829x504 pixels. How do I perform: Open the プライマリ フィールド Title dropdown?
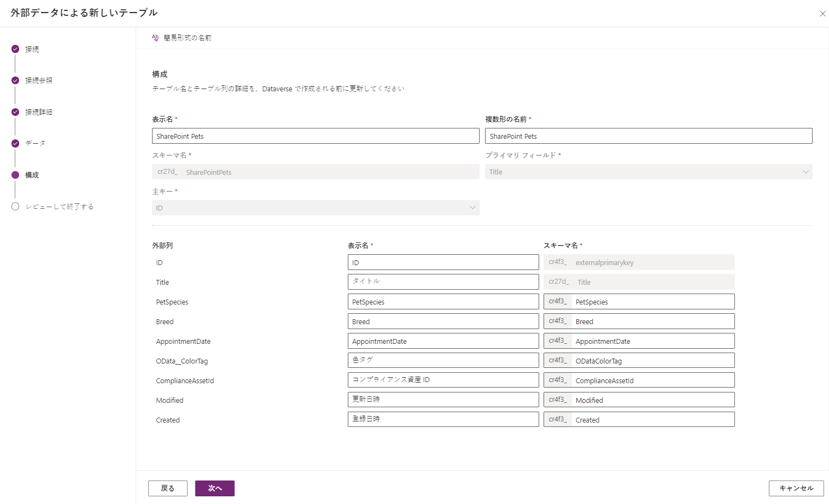pyautogui.click(x=648, y=172)
